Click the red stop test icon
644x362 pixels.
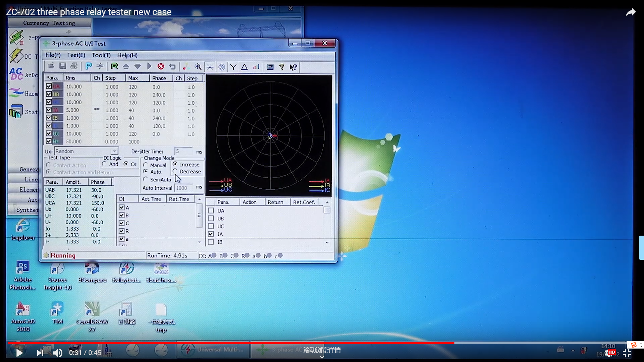(161, 67)
